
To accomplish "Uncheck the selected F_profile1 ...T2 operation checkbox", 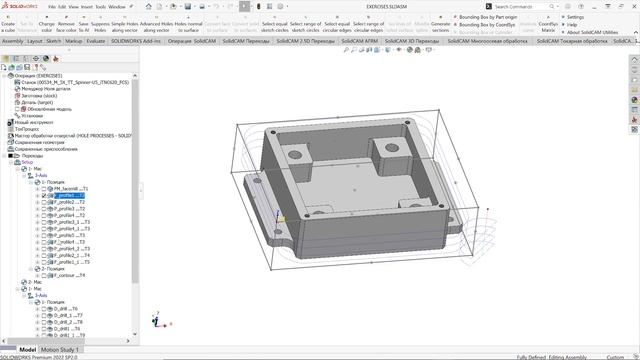I will pos(44,196).
